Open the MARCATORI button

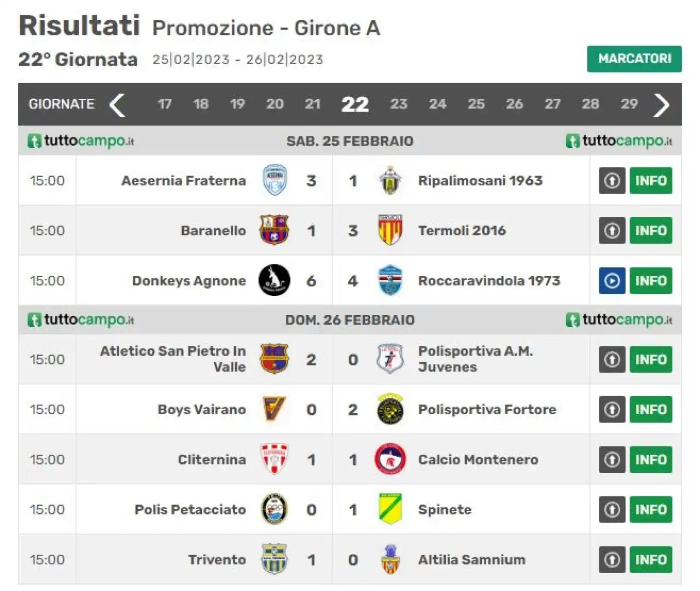pyautogui.click(x=634, y=59)
